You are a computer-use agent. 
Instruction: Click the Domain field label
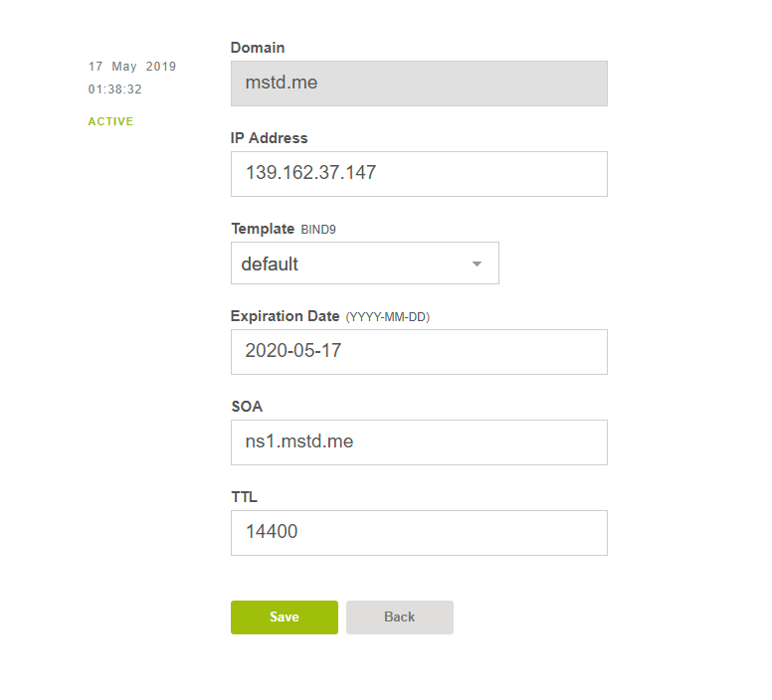(x=258, y=48)
